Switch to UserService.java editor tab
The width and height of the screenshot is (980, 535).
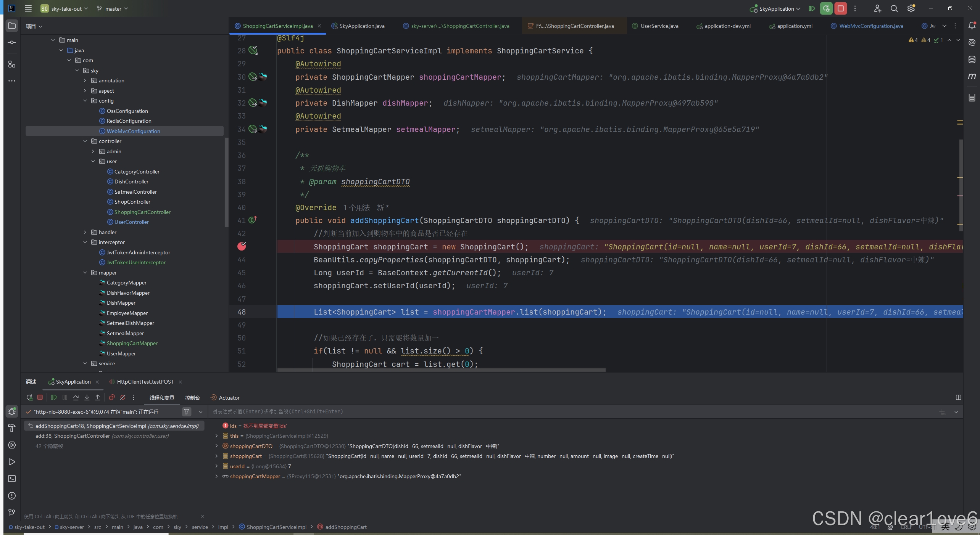[x=659, y=26]
